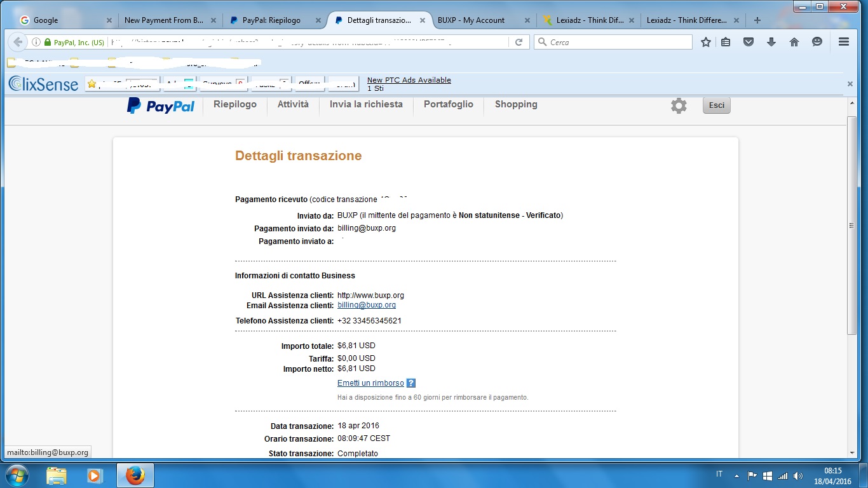This screenshot has width=868, height=488.
Task: Open the Hello chat smiley icon
Action: point(817,42)
